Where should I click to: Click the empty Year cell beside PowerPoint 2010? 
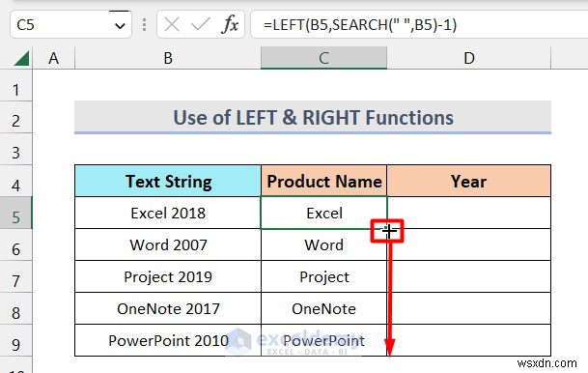tap(468, 340)
